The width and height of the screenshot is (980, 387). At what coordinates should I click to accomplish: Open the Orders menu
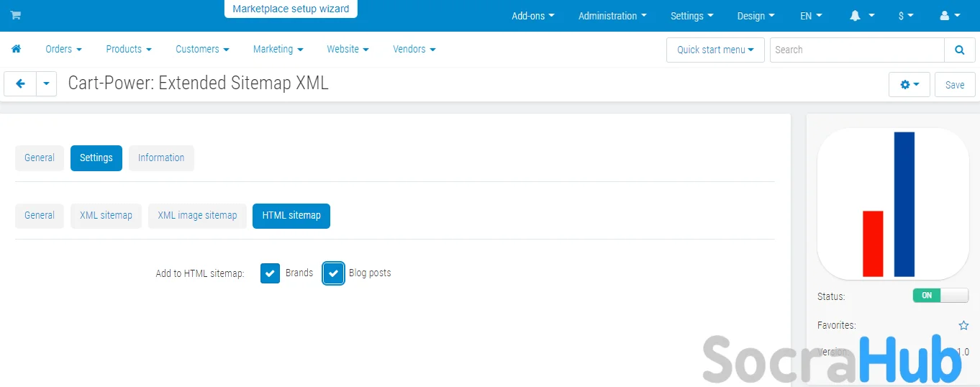[63, 49]
